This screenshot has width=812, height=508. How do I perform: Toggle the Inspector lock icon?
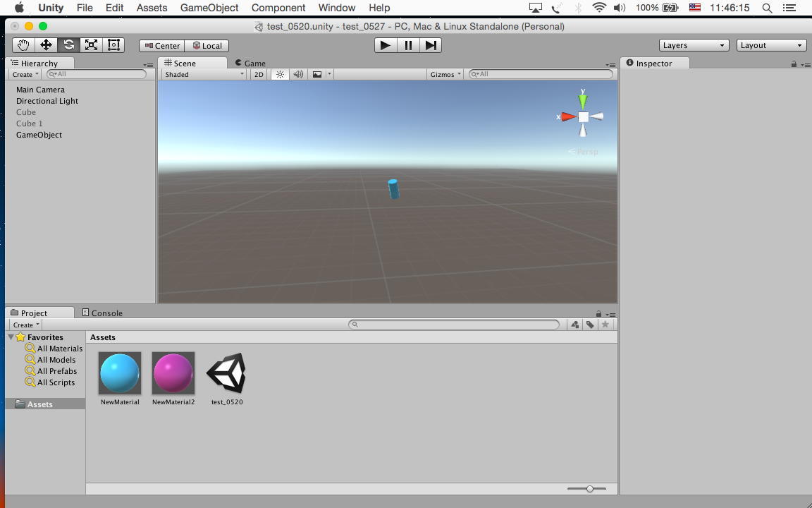point(794,64)
